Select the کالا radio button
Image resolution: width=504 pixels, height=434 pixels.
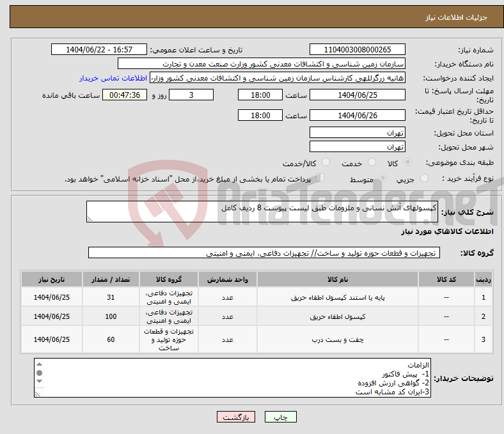pyautogui.click(x=407, y=162)
